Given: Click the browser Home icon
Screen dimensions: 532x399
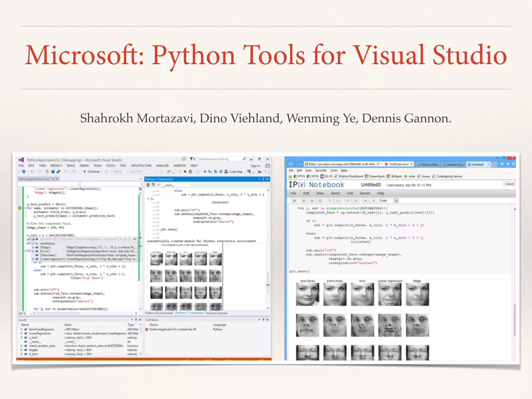Looking at the screenshot, I should point(502,164).
